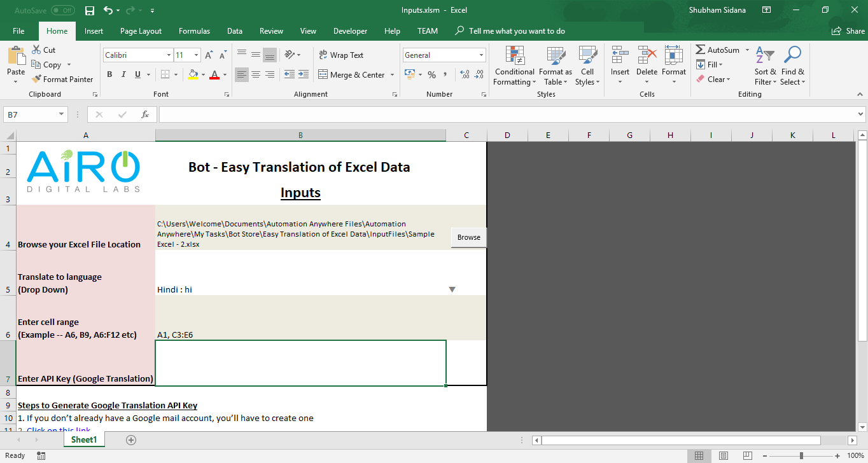Add a new sheet with plus icon
Viewport: 868px width, 463px height.
[x=131, y=439]
